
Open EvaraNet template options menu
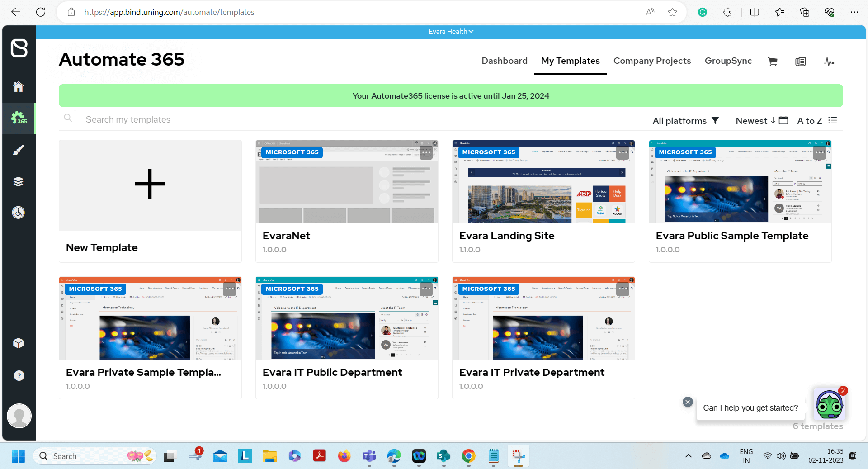click(x=426, y=152)
